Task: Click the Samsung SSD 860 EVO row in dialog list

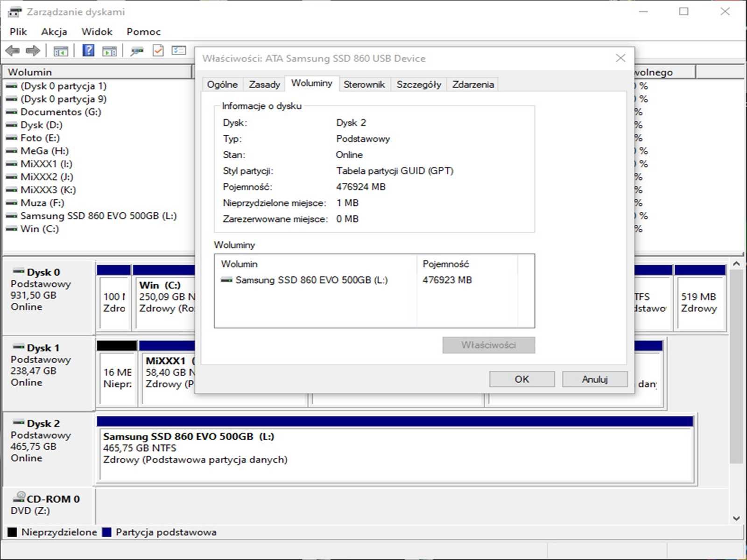Action: [311, 280]
